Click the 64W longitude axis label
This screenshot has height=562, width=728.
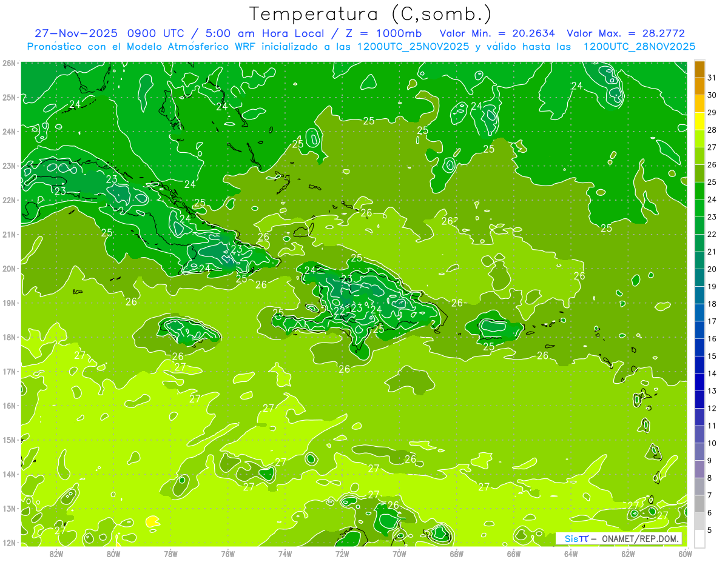570,554
